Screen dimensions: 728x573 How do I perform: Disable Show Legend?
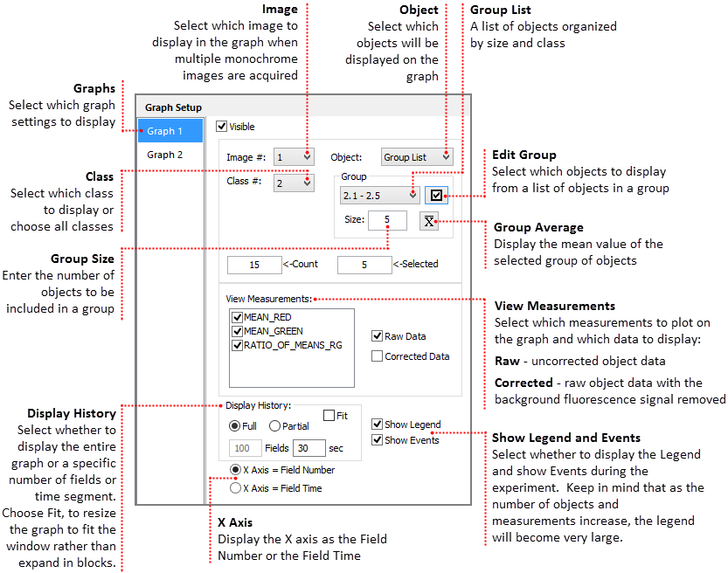click(376, 424)
